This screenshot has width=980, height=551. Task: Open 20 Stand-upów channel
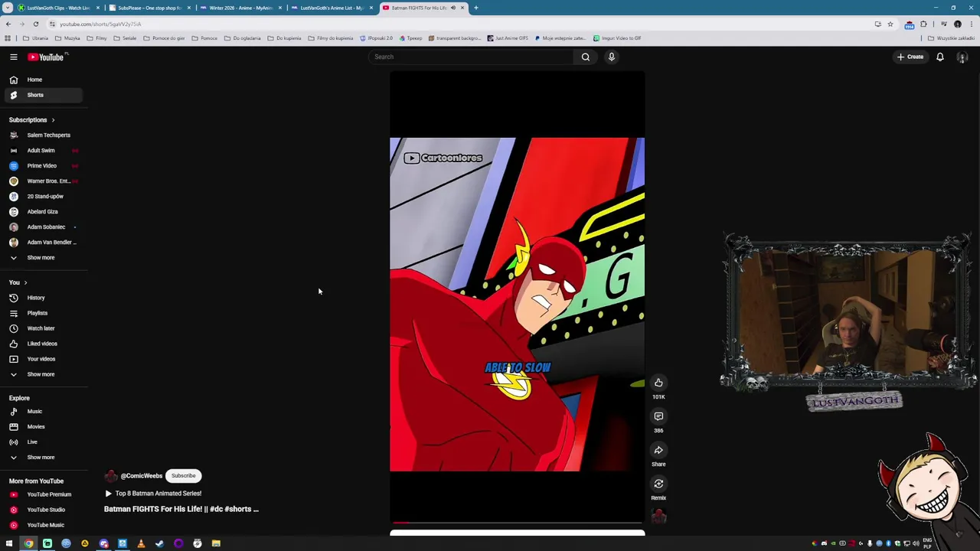[x=43, y=197]
